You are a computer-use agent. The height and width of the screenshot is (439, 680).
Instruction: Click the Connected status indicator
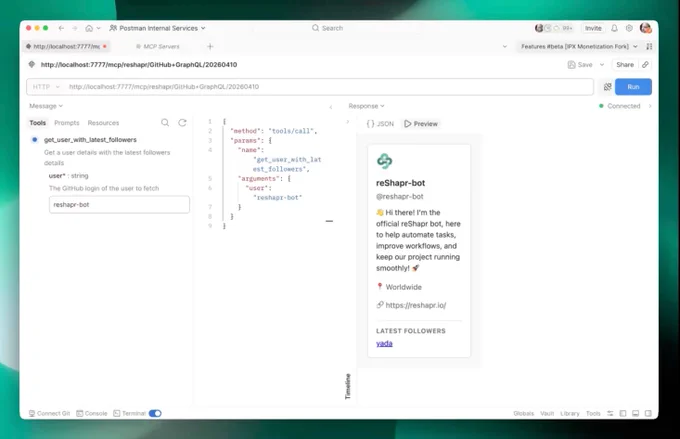click(619, 106)
